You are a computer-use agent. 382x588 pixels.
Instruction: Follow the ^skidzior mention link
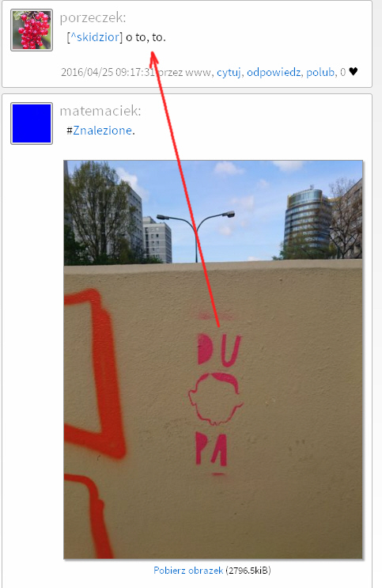pyautogui.click(x=95, y=37)
